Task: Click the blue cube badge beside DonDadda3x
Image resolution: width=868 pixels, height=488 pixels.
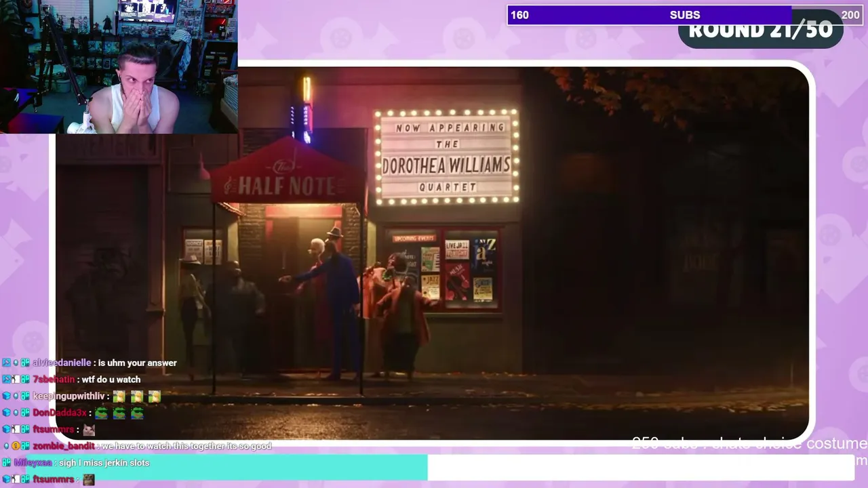Action: [x=6, y=413]
